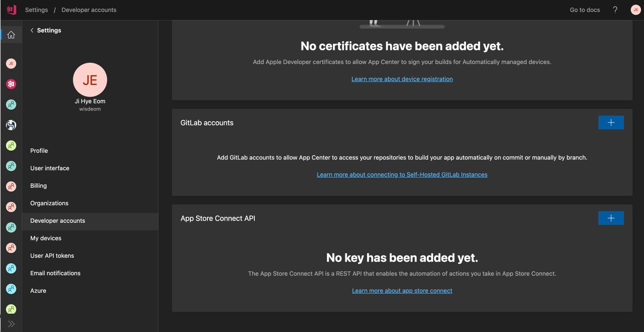
Task: Open the JE account avatar in top bar
Action: point(635,10)
